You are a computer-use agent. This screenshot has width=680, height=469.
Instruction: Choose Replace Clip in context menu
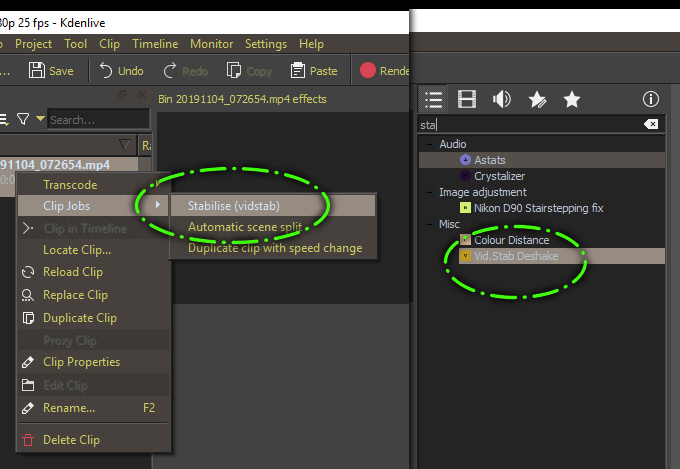pos(93,295)
